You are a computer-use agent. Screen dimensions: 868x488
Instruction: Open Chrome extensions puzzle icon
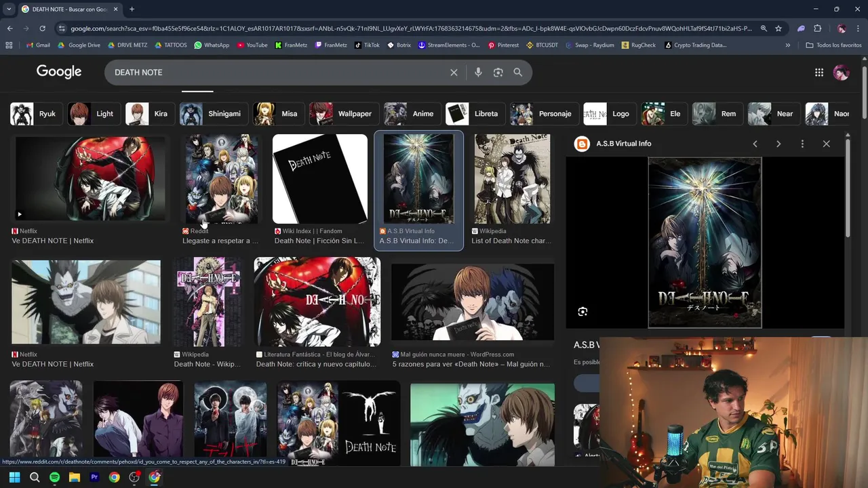(817, 28)
